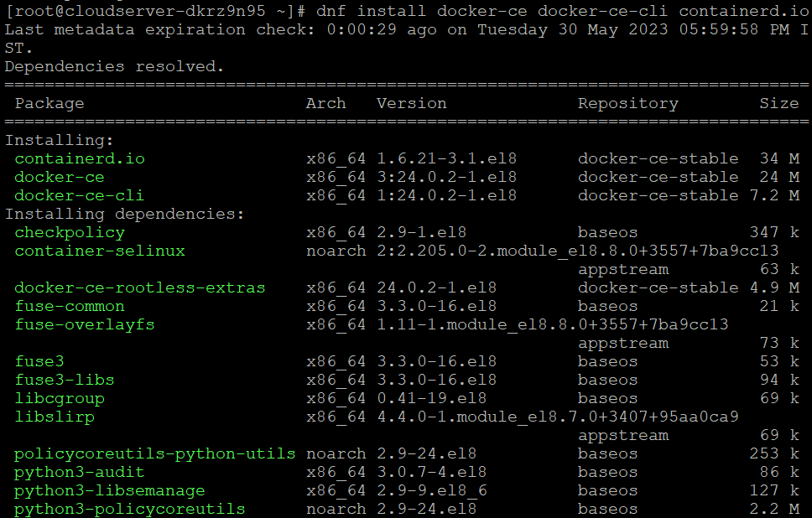Image resolution: width=812 pixels, height=518 pixels.
Task: Click the docker-ce-cli package row name
Action: pyautogui.click(x=79, y=195)
